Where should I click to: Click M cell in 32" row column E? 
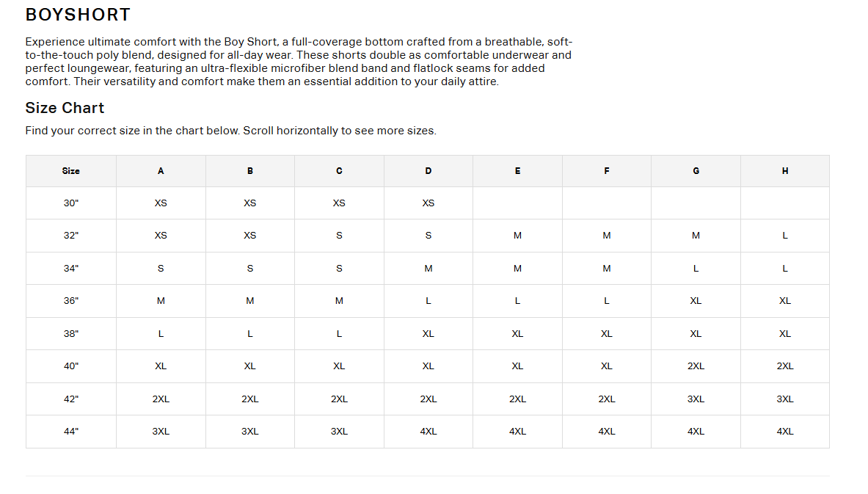517,236
